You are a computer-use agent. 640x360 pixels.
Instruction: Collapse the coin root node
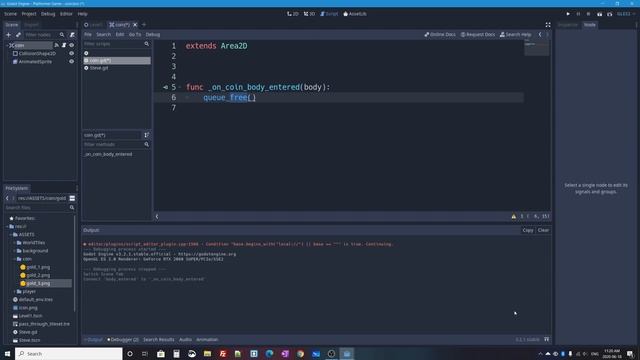[x=7, y=45]
